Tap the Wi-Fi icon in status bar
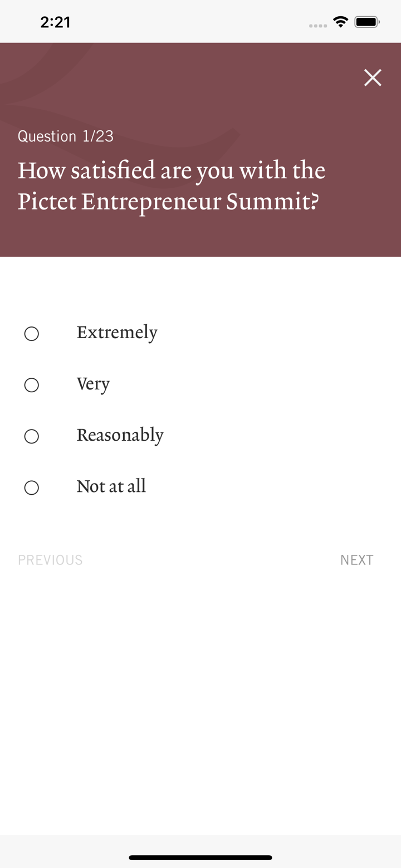 [x=340, y=22]
